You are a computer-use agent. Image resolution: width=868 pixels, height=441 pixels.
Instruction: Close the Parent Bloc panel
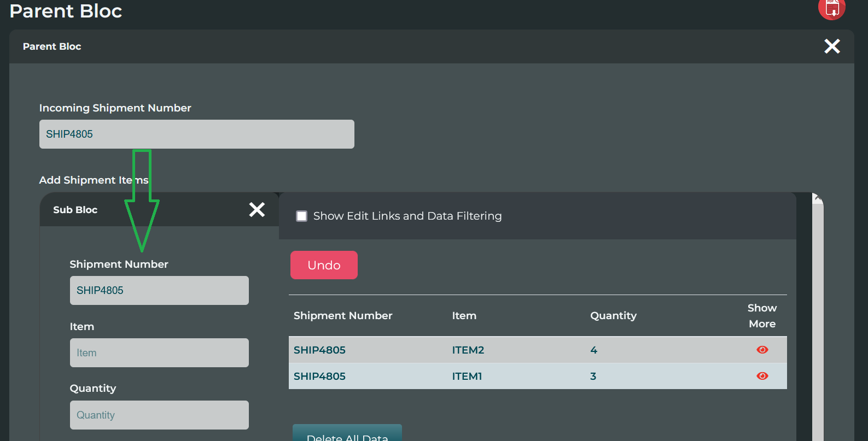coord(832,46)
